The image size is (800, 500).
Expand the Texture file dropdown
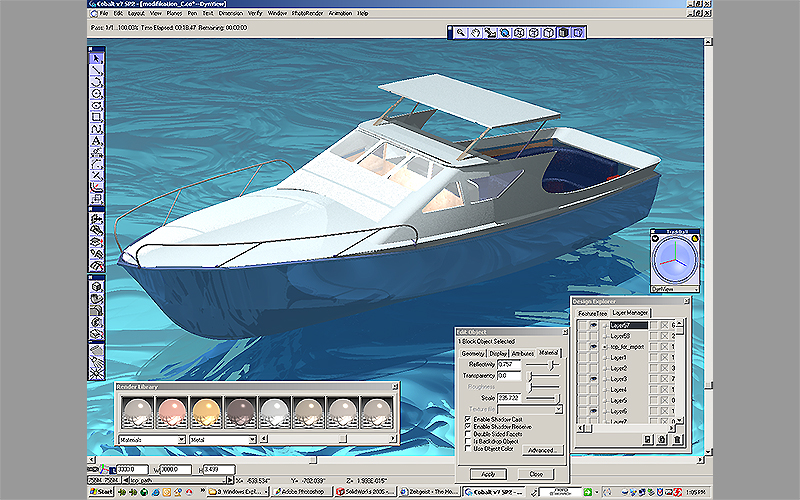tap(557, 409)
